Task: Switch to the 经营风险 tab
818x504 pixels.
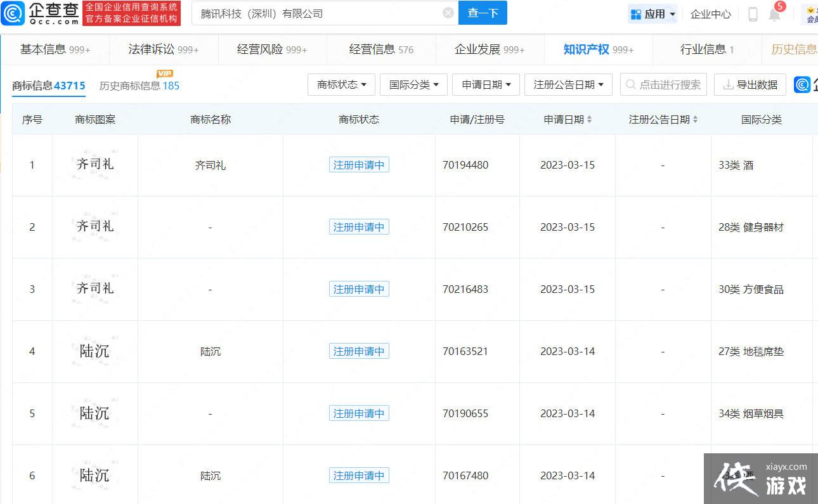Action: pos(272,49)
